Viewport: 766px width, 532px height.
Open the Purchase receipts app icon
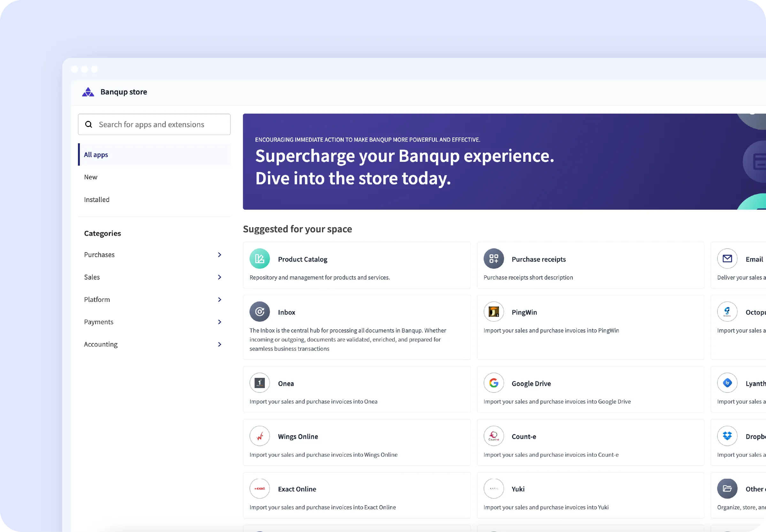point(494,259)
